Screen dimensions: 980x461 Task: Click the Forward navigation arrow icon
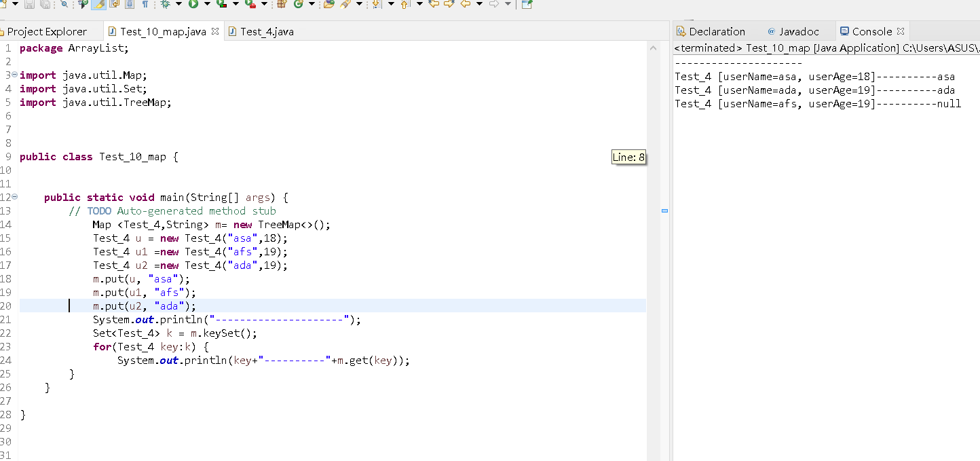point(493,4)
